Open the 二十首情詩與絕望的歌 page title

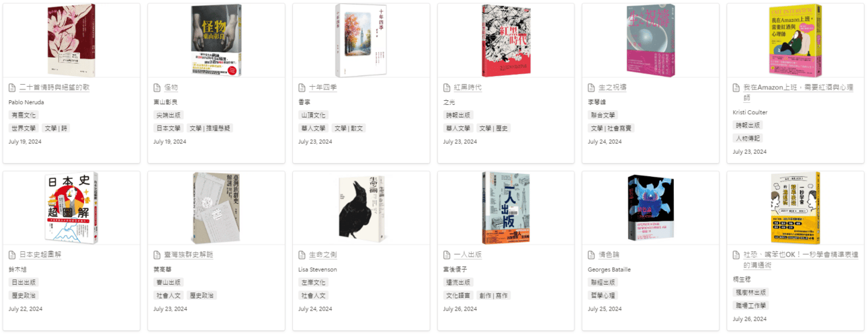click(x=54, y=88)
